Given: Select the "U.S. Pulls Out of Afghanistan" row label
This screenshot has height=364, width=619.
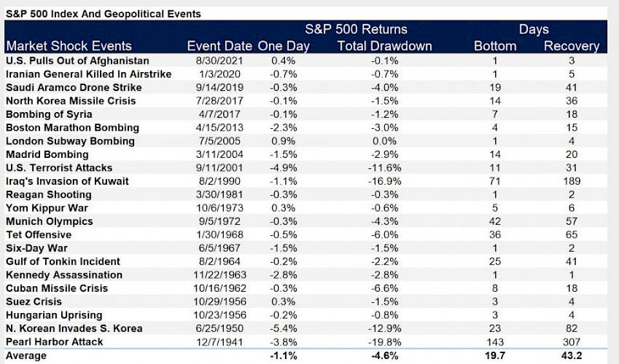Looking at the screenshot, I should (77, 61).
